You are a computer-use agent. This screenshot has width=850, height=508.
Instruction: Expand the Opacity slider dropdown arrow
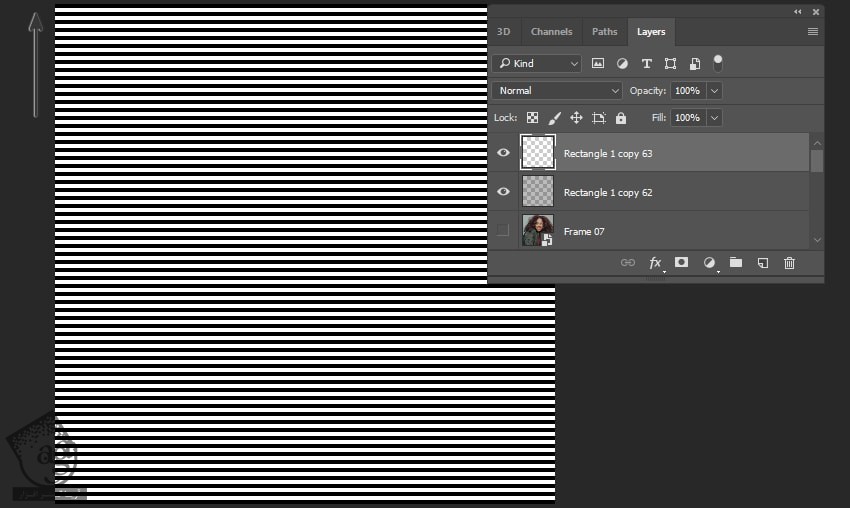714,91
